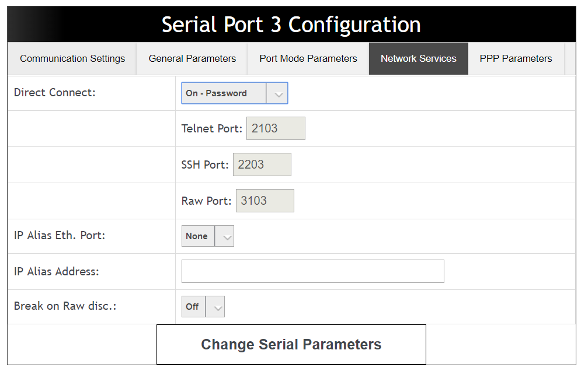This screenshot has width=588, height=378.
Task: Switch to the Communication Settings tab
Action: coord(72,58)
